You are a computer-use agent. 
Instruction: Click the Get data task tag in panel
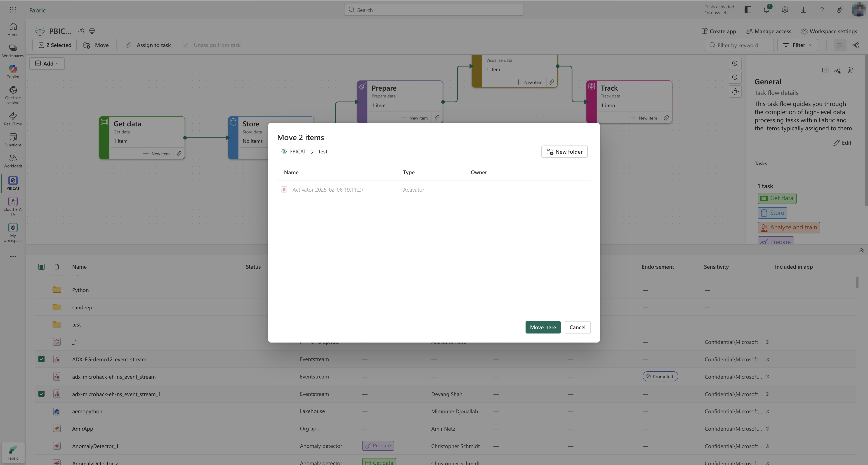pos(777,198)
